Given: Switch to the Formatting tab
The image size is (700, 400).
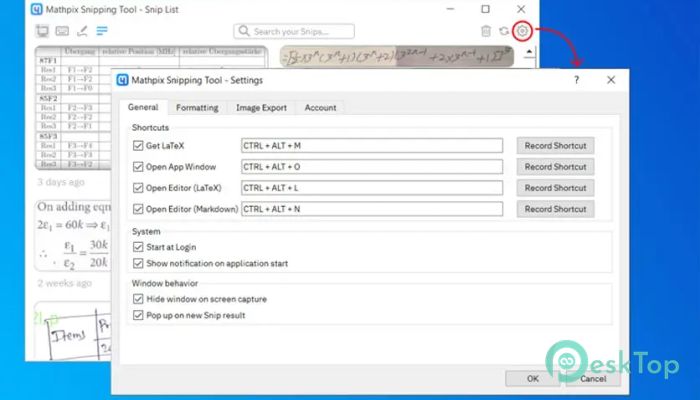Looking at the screenshot, I should click(197, 108).
